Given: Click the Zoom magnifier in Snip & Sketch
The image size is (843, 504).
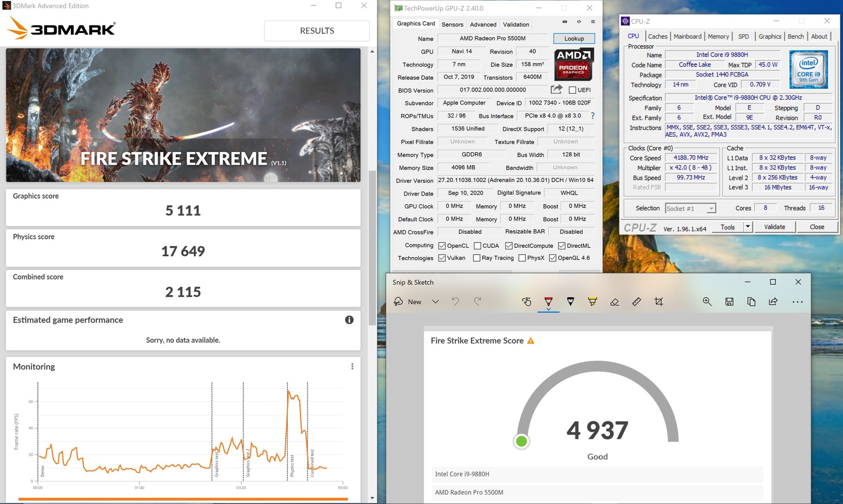Looking at the screenshot, I should tap(707, 301).
